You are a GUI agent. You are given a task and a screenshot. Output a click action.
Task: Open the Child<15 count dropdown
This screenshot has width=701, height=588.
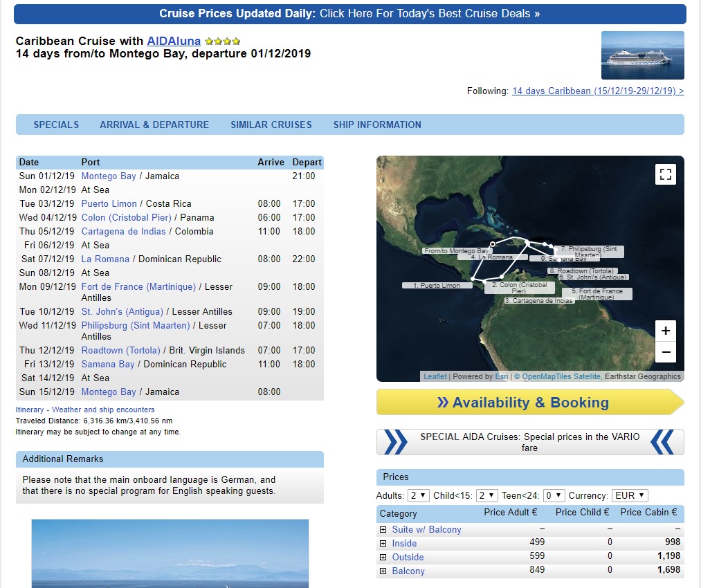pos(487,495)
